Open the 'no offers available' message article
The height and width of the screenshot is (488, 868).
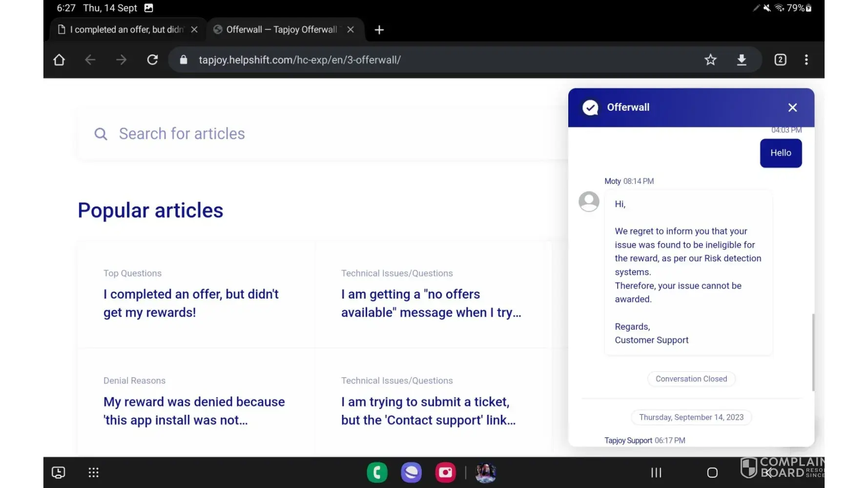click(x=431, y=303)
